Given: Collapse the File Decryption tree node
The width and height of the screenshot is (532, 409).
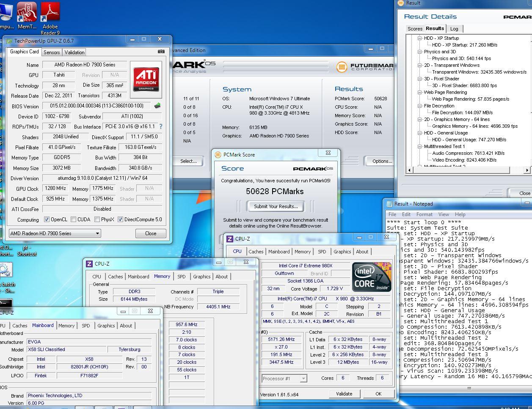Looking at the screenshot, I should coord(419,106).
